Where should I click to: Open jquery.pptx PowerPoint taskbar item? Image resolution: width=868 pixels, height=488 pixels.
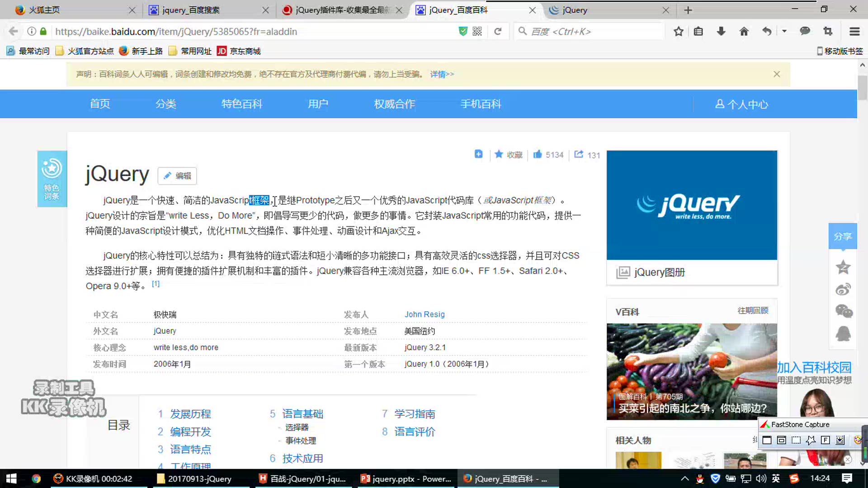pyautogui.click(x=405, y=479)
